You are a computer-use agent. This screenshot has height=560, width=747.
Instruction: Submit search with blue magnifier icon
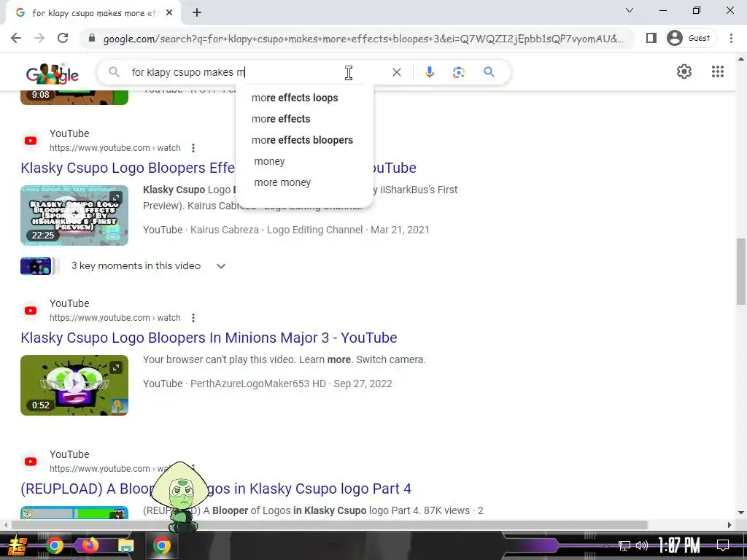click(489, 72)
